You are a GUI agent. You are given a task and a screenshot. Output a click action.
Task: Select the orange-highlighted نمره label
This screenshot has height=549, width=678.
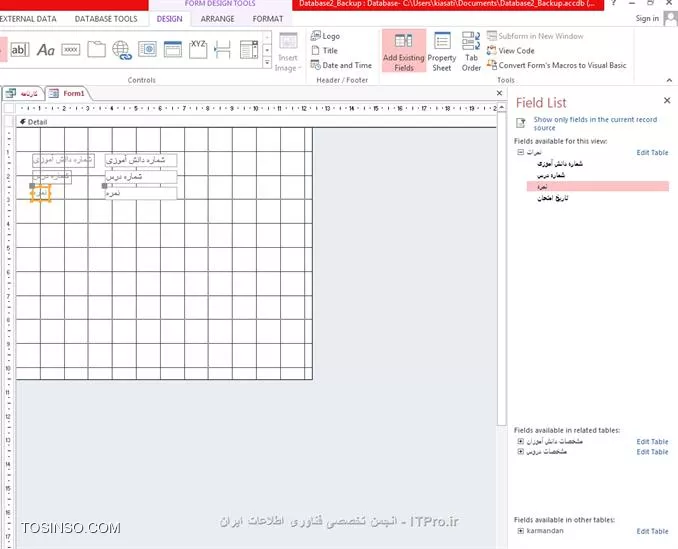41,193
